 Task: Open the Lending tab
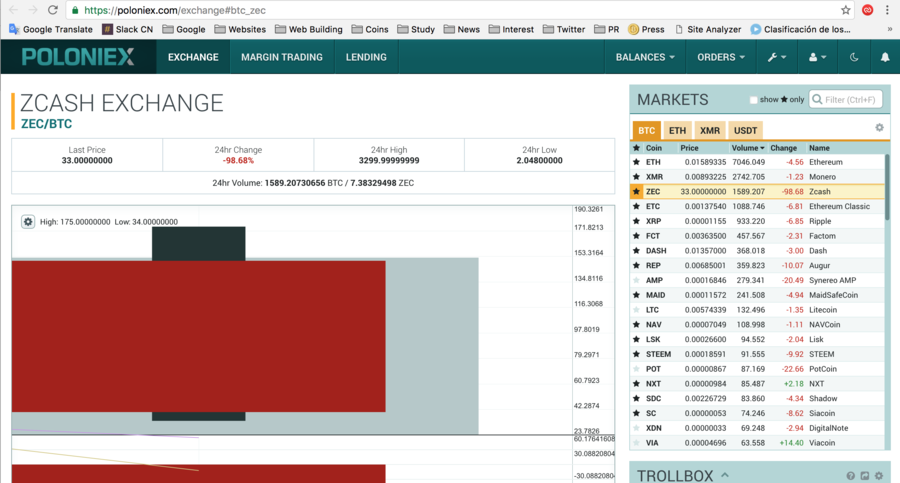pos(366,57)
